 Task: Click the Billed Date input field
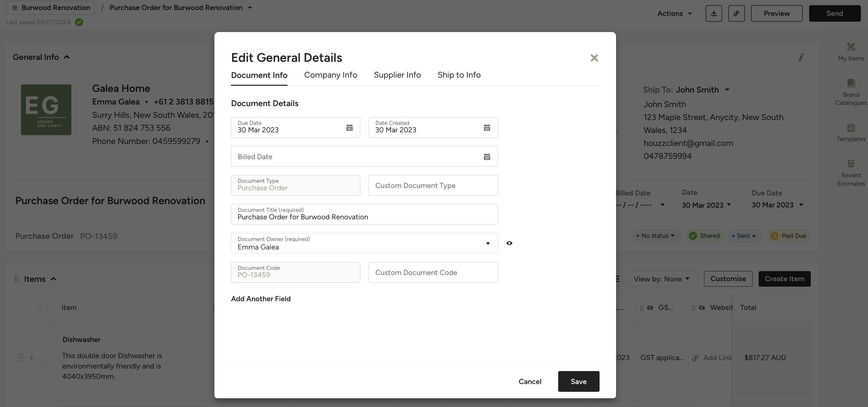click(364, 156)
